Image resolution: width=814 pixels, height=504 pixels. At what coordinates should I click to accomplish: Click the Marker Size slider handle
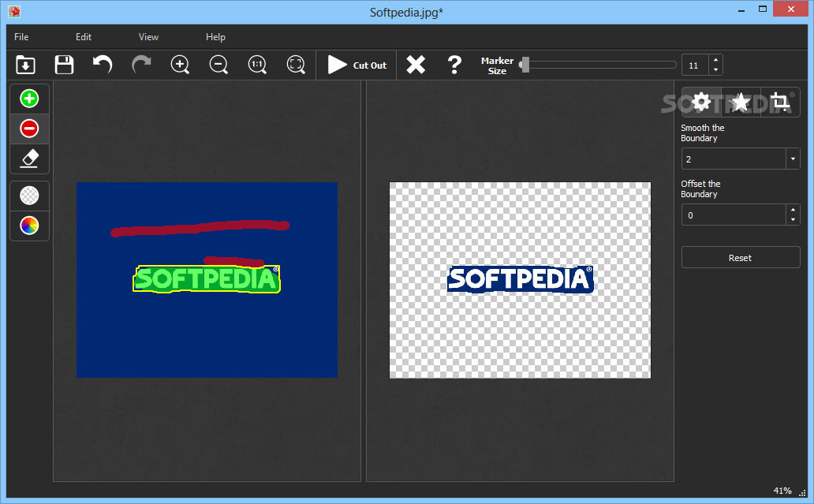(x=525, y=65)
